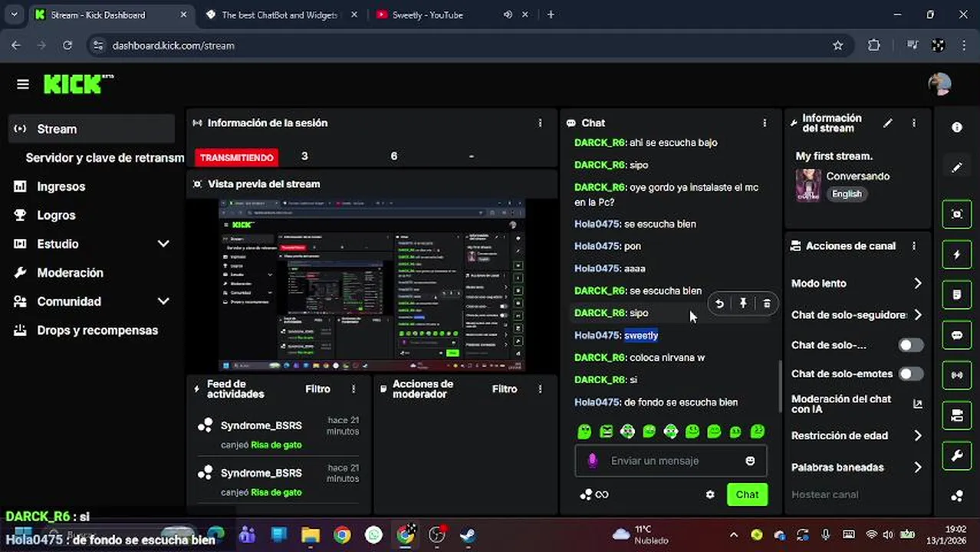Bookmark this page with the star icon
The width and height of the screenshot is (980, 552).
coord(838,45)
